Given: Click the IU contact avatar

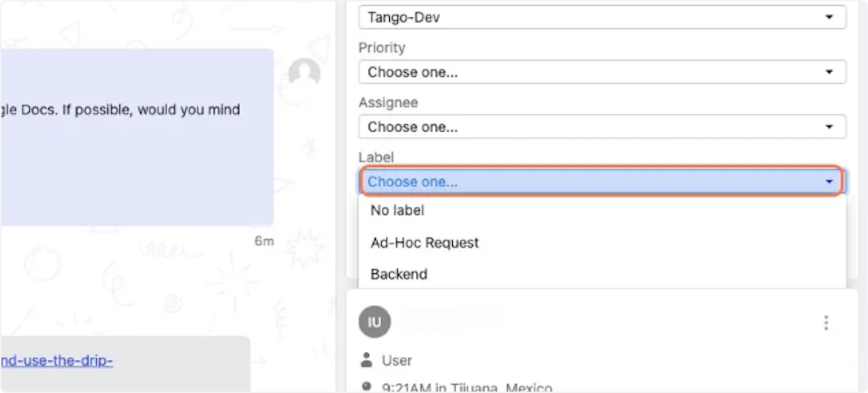Looking at the screenshot, I should [375, 322].
